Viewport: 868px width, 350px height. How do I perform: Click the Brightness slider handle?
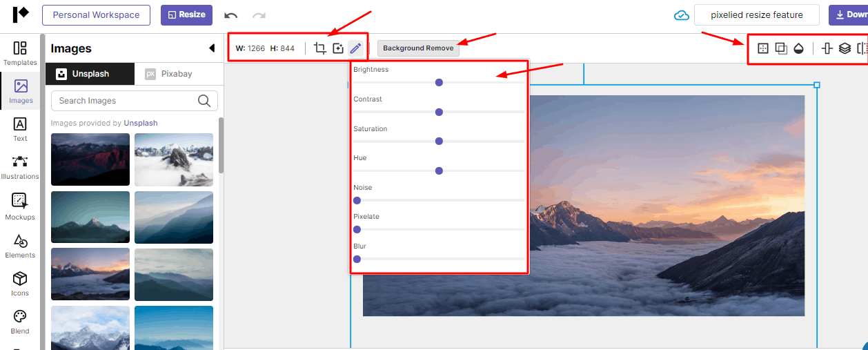tap(439, 83)
